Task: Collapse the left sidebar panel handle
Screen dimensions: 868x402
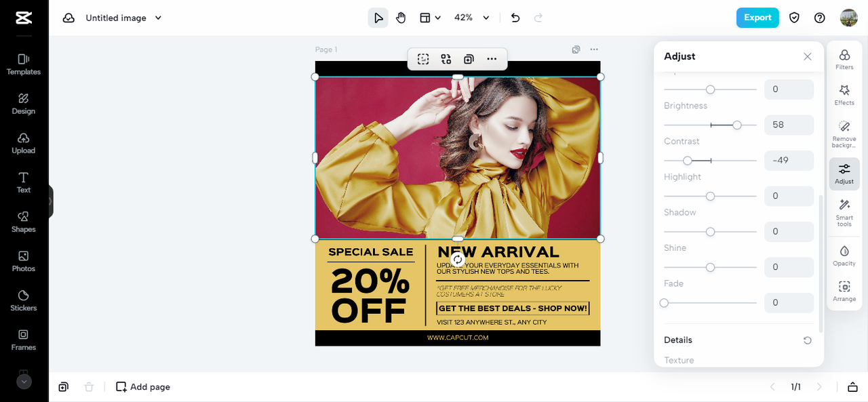Action: pyautogui.click(x=50, y=201)
